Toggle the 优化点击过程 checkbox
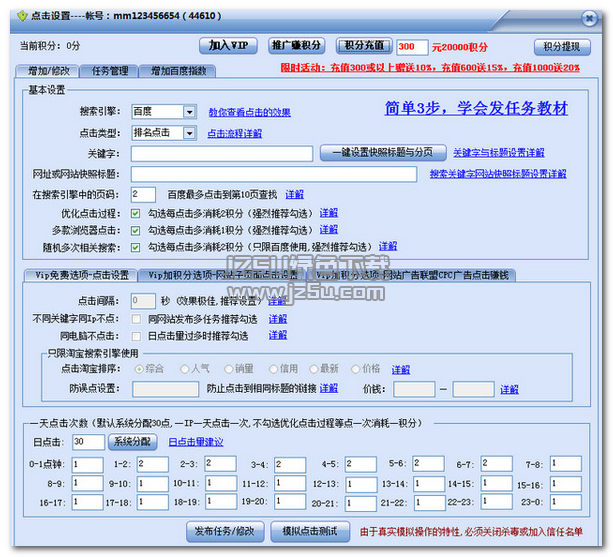The height and width of the screenshot is (557, 613). click(x=135, y=213)
